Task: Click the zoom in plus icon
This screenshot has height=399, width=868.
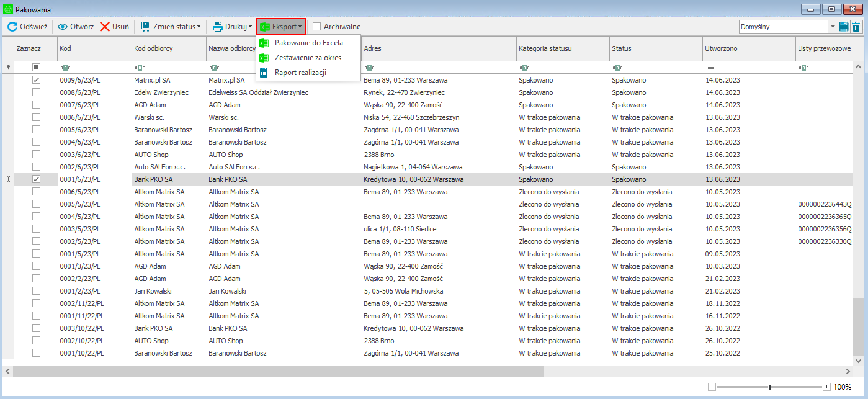Action: coord(826,387)
